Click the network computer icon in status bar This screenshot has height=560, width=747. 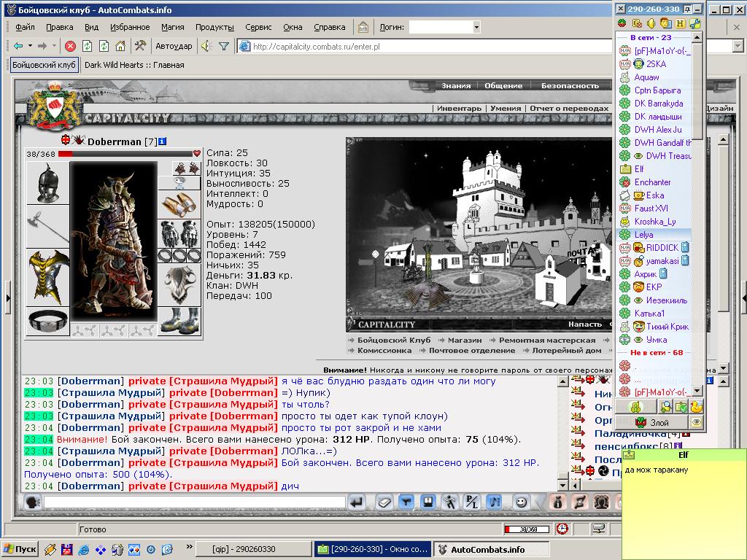click(598, 529)
